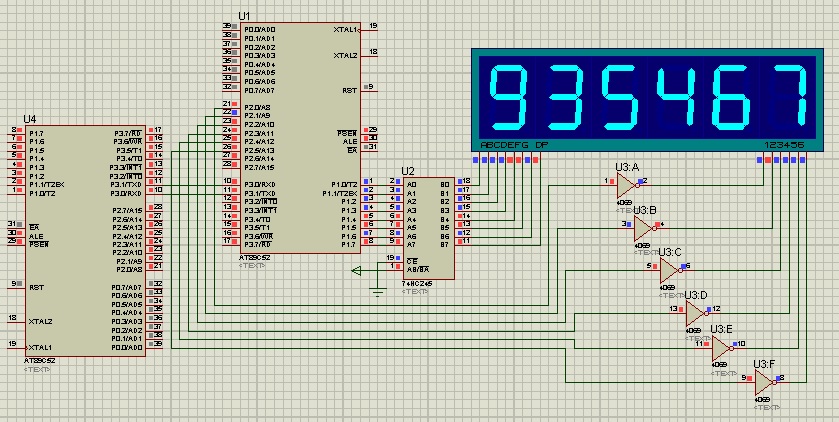Select the U3:D inverter gate symbol
The width and height of the screenshot is (839, 422).
[696, 313]
